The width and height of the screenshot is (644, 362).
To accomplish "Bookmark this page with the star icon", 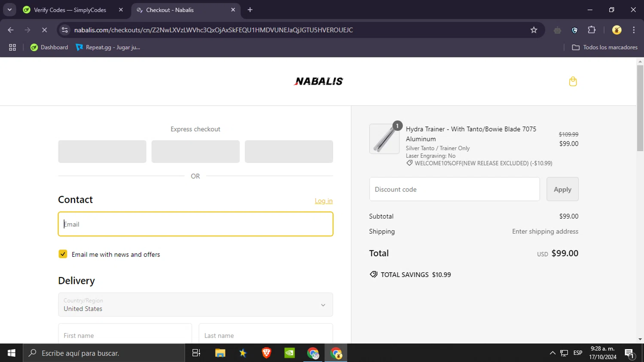I will pos(534,30).
